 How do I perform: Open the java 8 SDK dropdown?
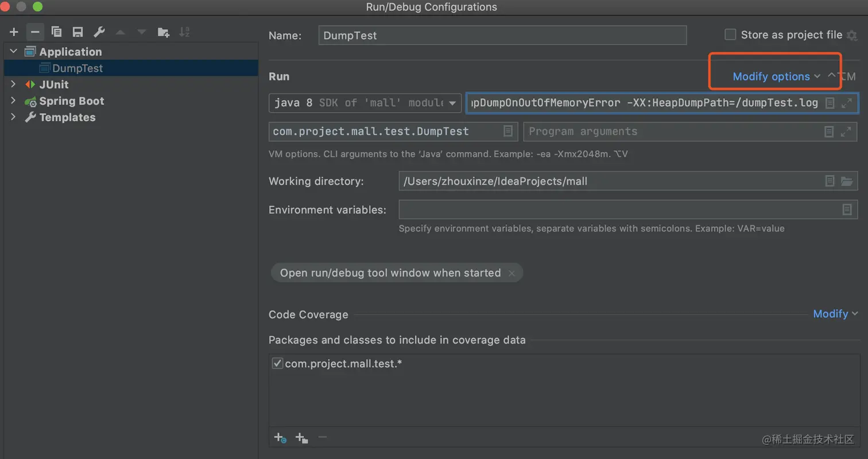[x=365, y=103]
